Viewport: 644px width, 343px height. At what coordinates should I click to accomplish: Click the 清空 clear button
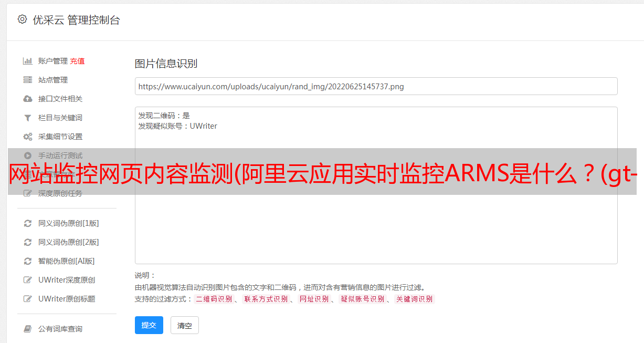(x=185, y=325)
